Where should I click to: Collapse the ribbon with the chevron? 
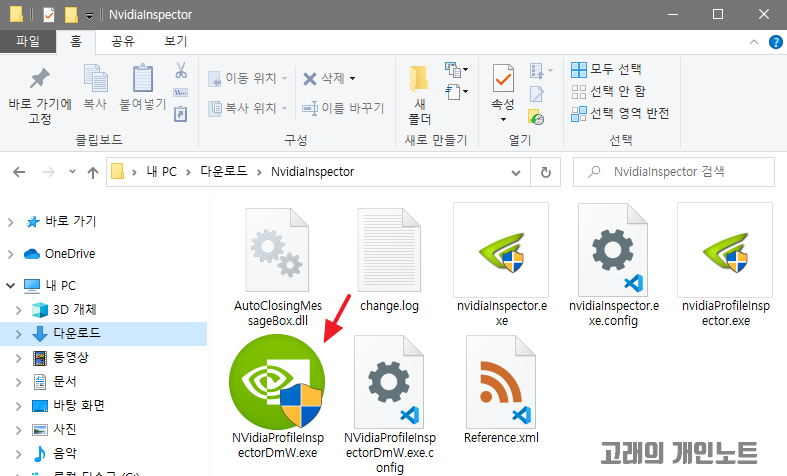tap(754, 42)
